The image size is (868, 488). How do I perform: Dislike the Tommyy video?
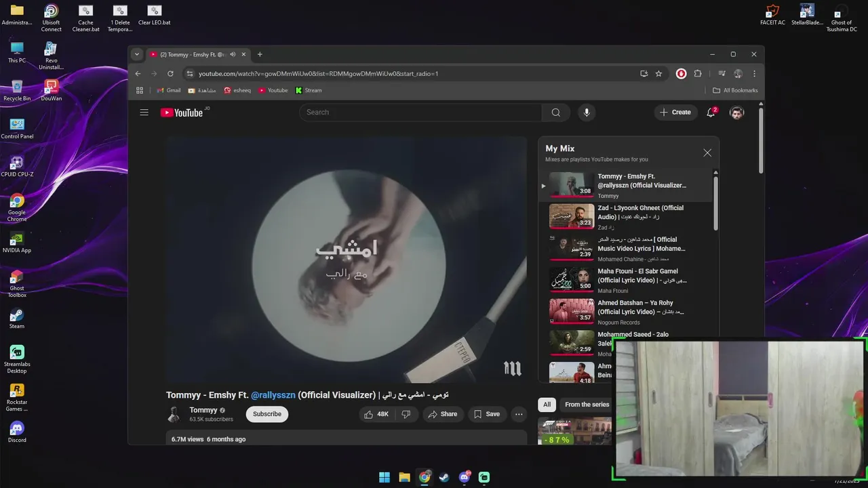[x=406, y=414]
